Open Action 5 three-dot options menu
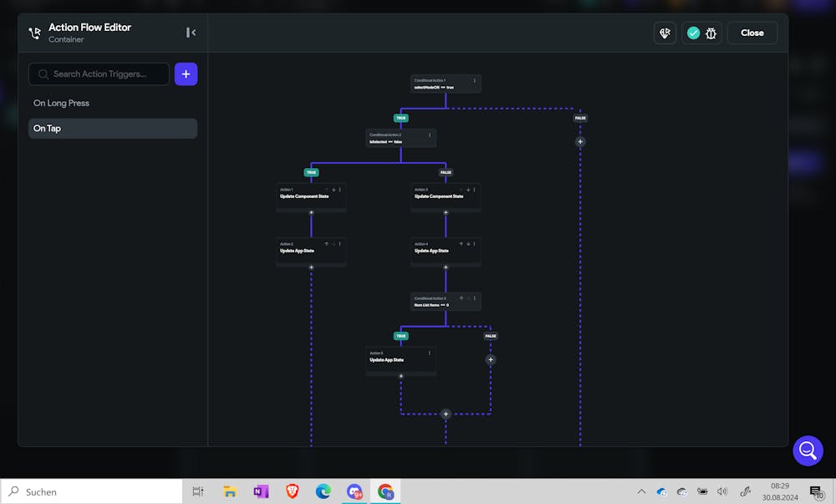Image resolution: width=836 pixels, height=504 pixels. (x=430, y=353)
